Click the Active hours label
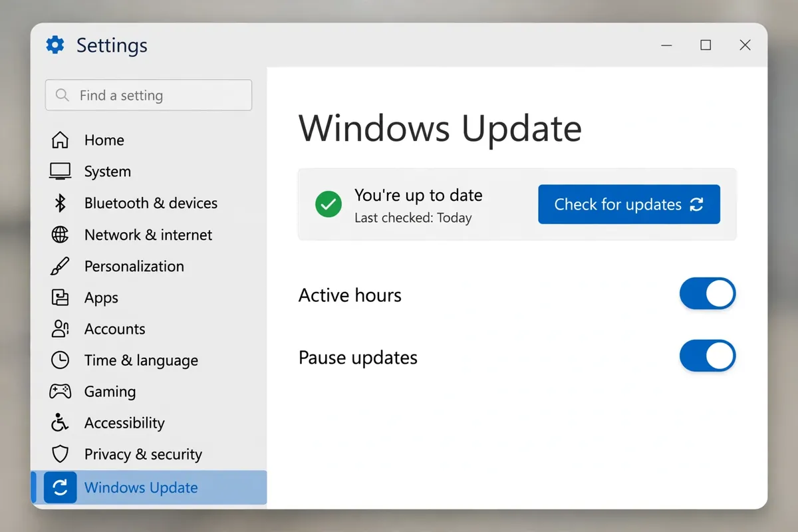Screen dimensions: 798x532 (x=350, y=295)
